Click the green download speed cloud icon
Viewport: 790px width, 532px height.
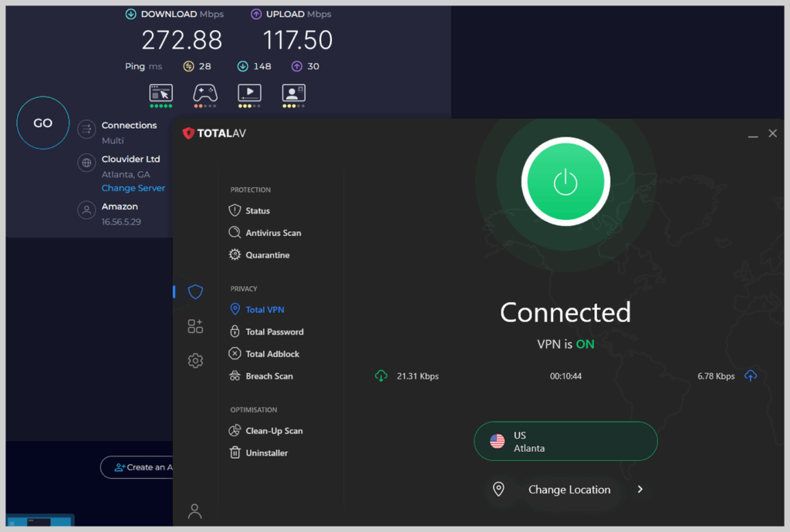tap(381, 376)
